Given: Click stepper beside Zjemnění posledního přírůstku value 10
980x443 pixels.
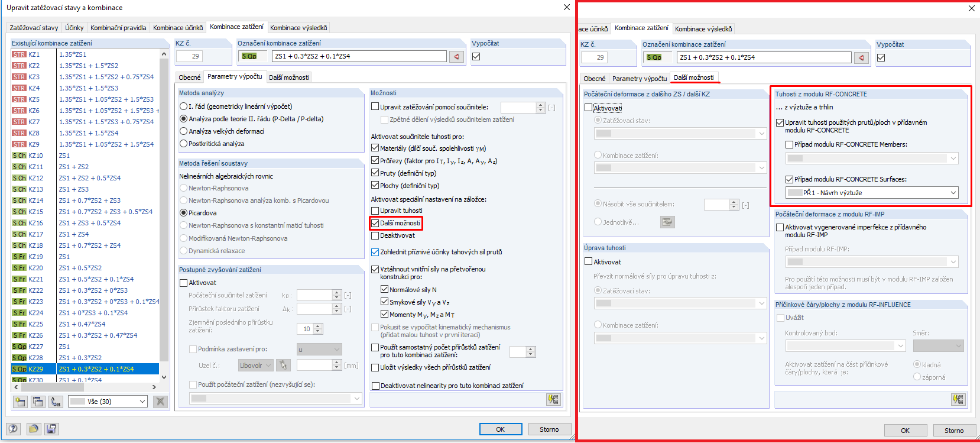Looking at the screenshot, I should coord(318,329).
